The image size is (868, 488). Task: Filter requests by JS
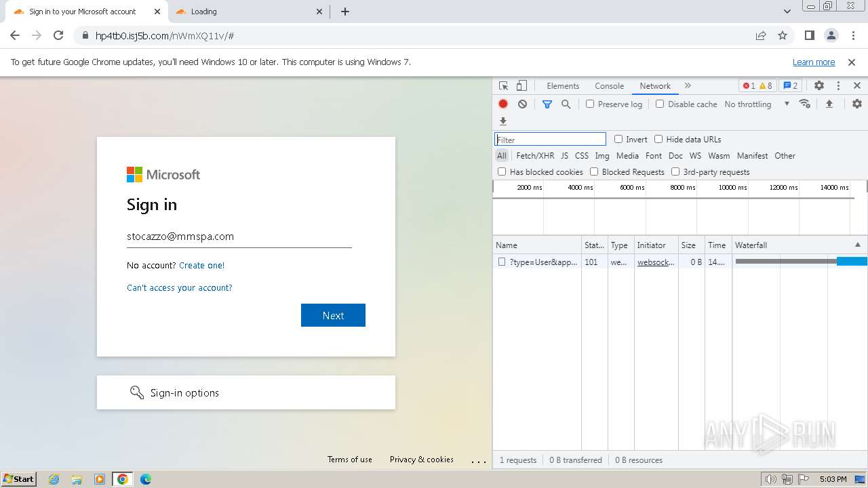pyautogui.click(x=564, y=156)
